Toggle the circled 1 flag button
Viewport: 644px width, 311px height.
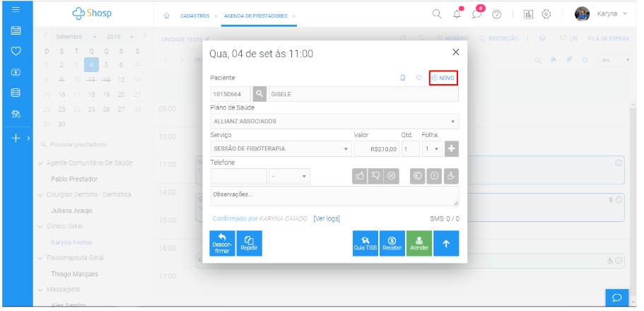click(434, 176)
